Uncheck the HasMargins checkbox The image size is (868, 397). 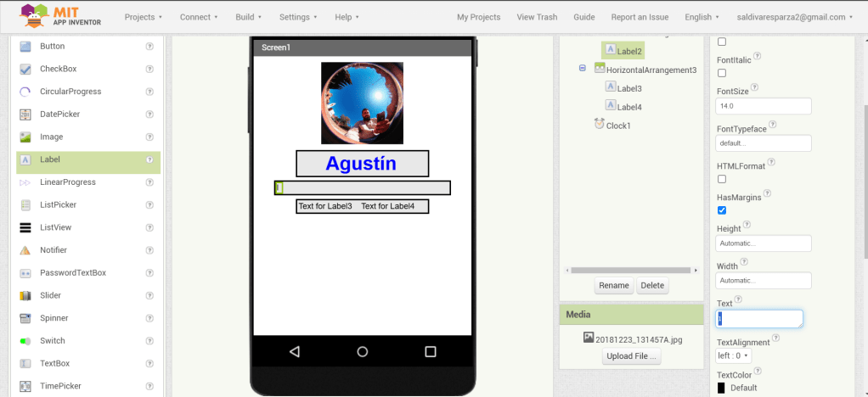tap(722, 210)
